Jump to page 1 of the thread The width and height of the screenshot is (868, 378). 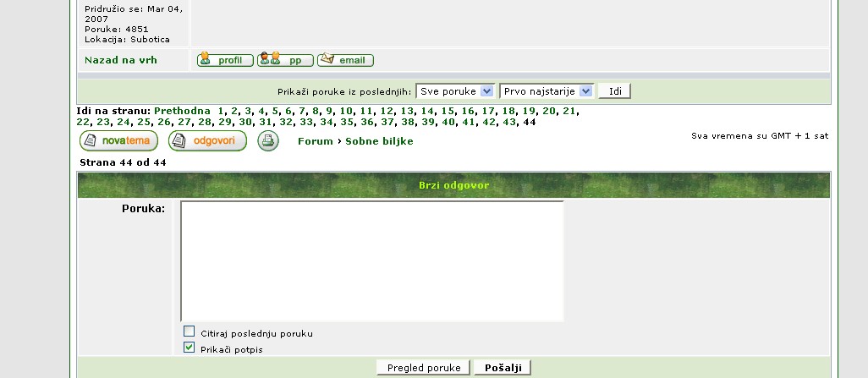[221, 111]
